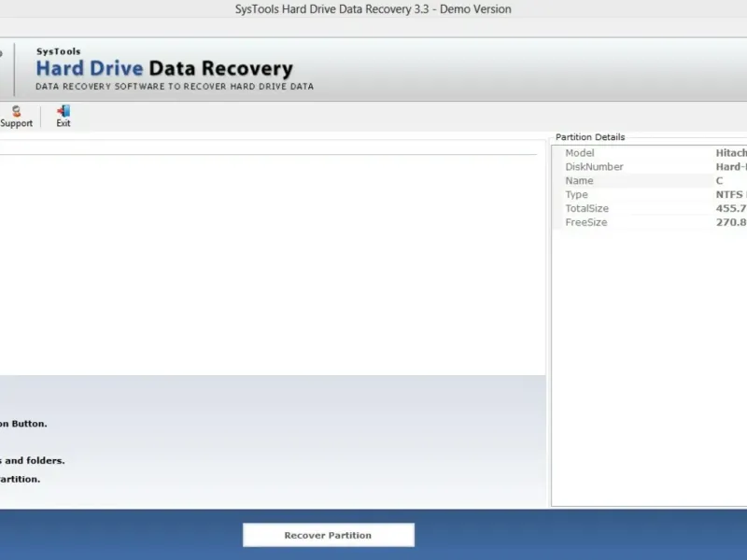Select the DiskNumber row label
The width and height of the screenshot is (747, 560).
(x=594, y=167)
